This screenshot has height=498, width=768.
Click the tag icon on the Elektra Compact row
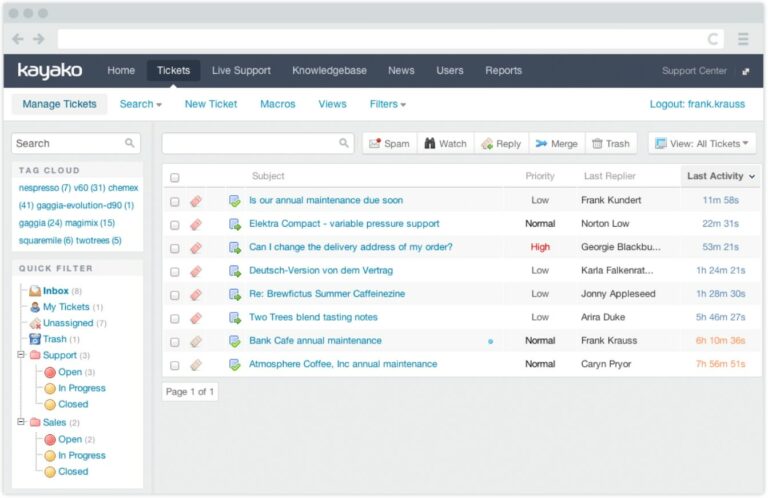click(x=196, y=224)
